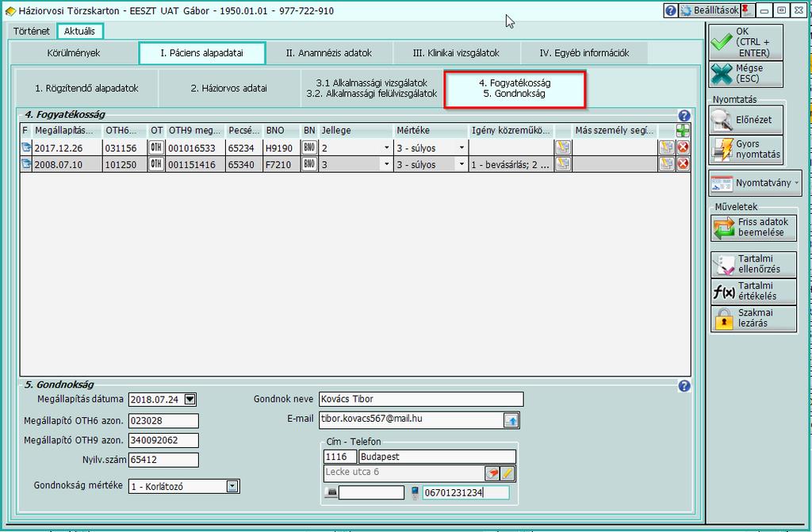This screenshot has width=812, height=532.
Task: Click BNO lookup for H9190
Action: pyautogui.click(x=309, y=147)
